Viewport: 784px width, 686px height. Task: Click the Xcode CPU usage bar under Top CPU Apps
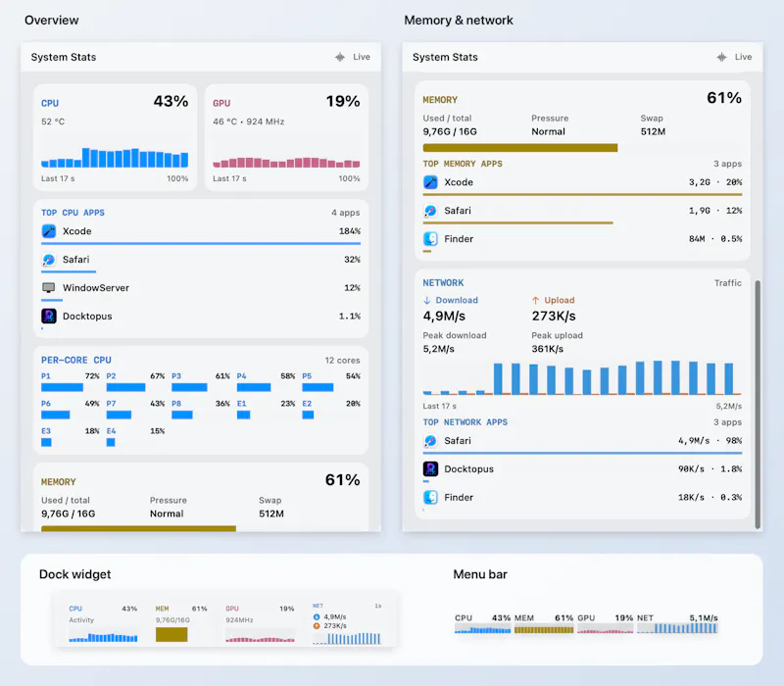pos(201,243)
